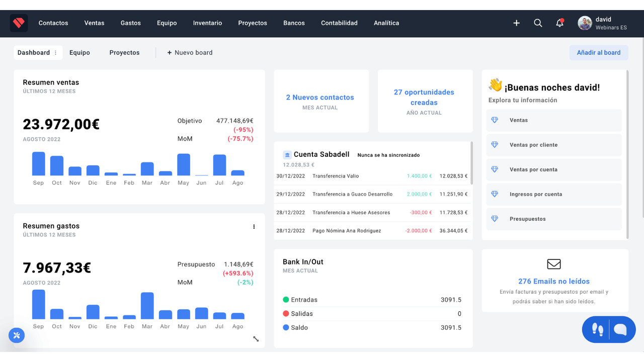Open the Contactos menu
This screenshot has height=362, width=644.
[x=53, y=23]
